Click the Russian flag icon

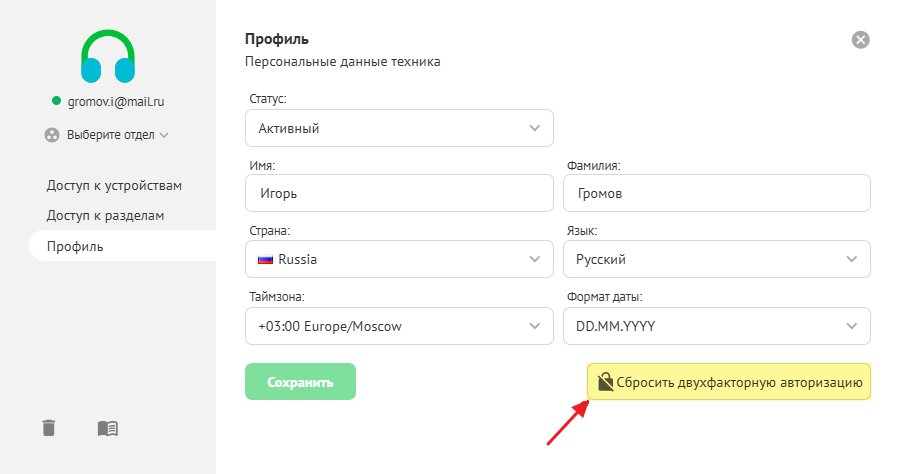click(x=266, y=259)
